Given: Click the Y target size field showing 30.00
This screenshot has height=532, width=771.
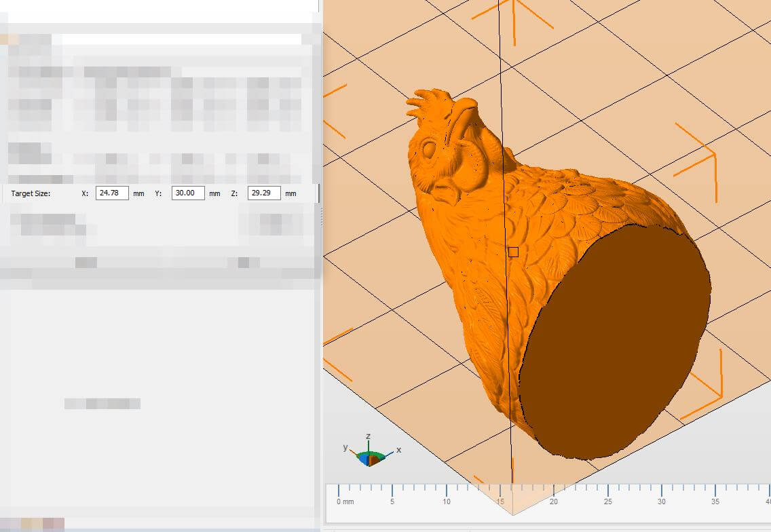Looking at the screenshot, I should (188, 193).
